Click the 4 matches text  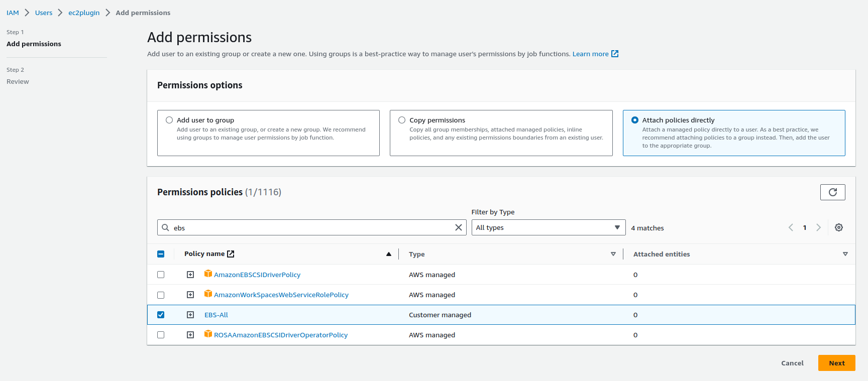tap(647, 228)
